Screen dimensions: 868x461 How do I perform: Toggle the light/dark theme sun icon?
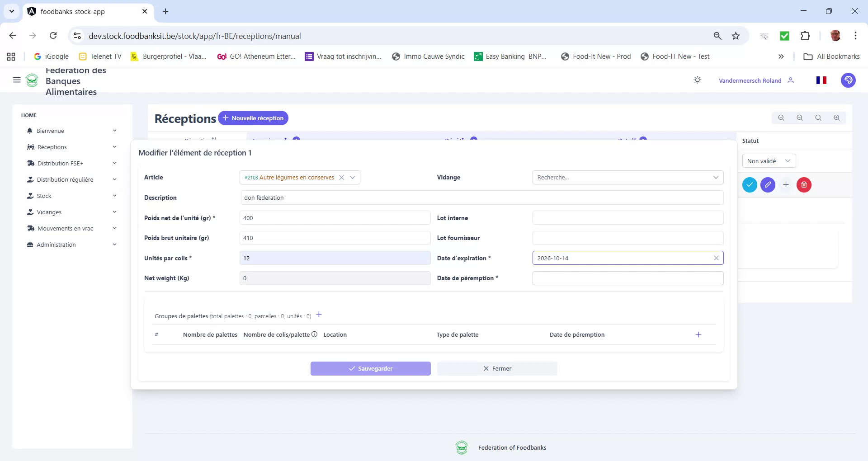[x=697, y=80]
